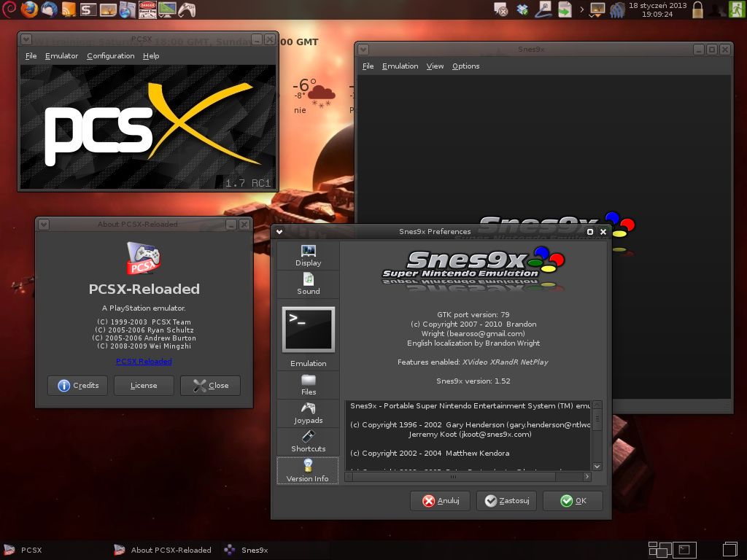The height and width of the screenshot is (560, 747).
Task: Confirm Snes9x Preferences with OK
Action: [573, 501]
